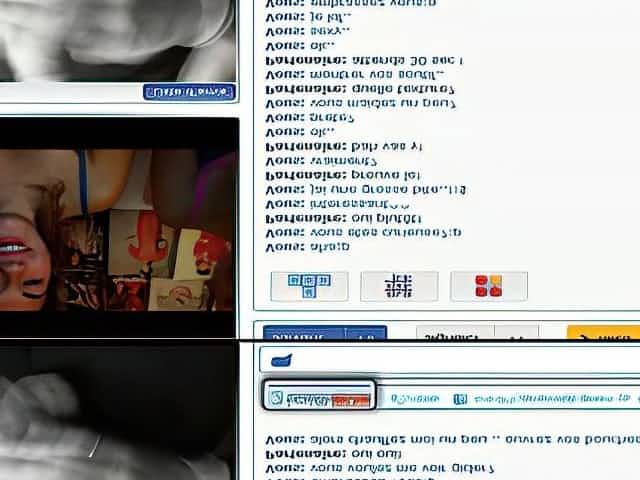
Task: Click the red and orange squares icon
Action: 488,286
